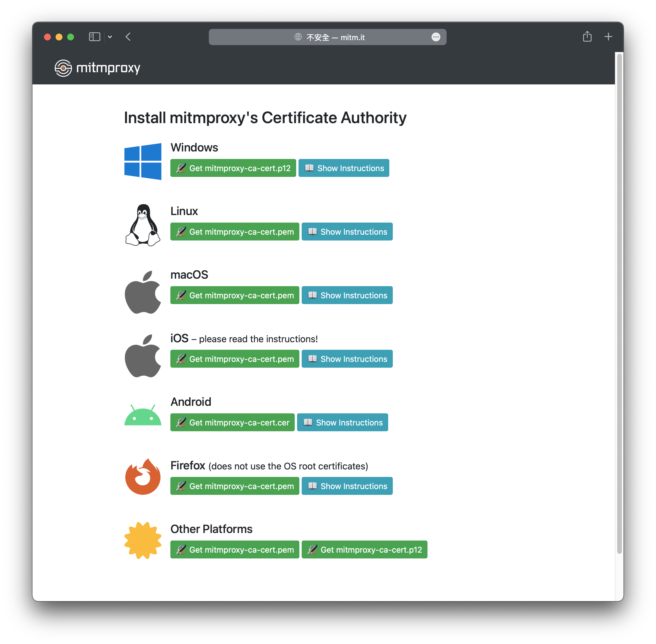This screenshot has height=644, width=656.
Task: Download Other Platforms mitmproxy-ca-cert.p12
Action: [364, 550]
